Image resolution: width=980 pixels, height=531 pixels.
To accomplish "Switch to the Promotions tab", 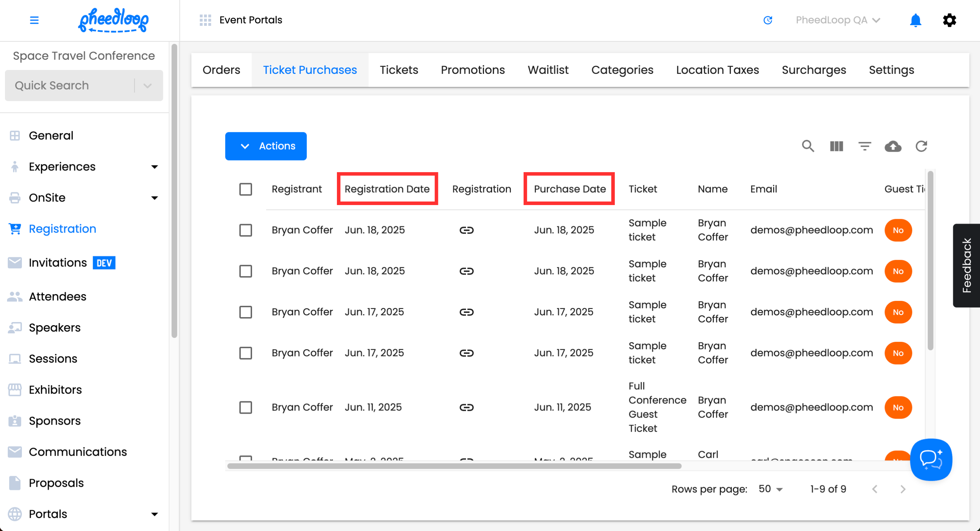I will point(472,70).
